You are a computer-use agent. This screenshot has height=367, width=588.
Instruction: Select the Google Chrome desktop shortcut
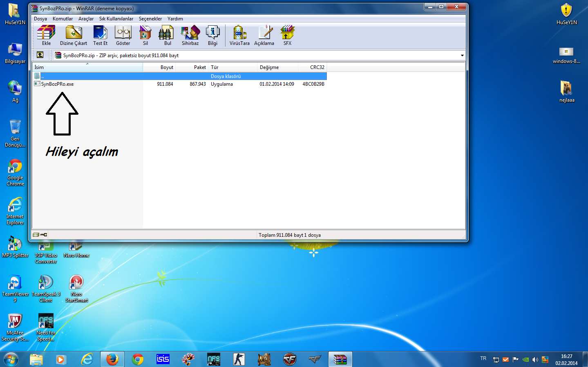click(15, 172)
